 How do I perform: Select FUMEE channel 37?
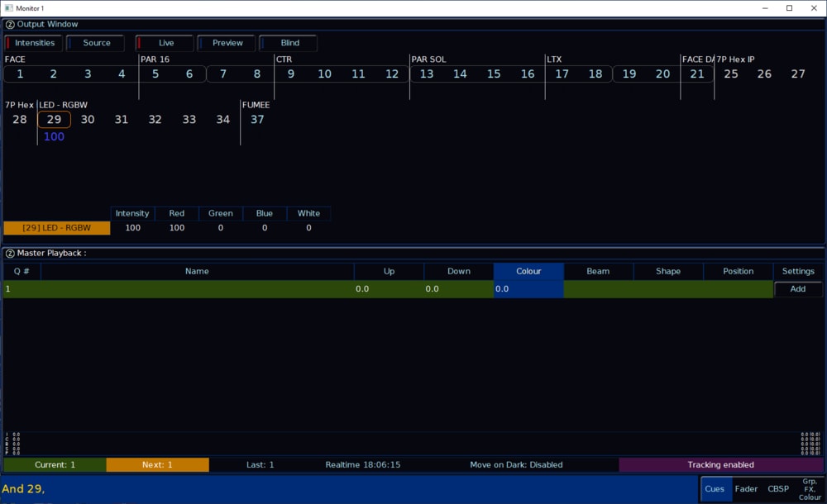click(257, 120)
